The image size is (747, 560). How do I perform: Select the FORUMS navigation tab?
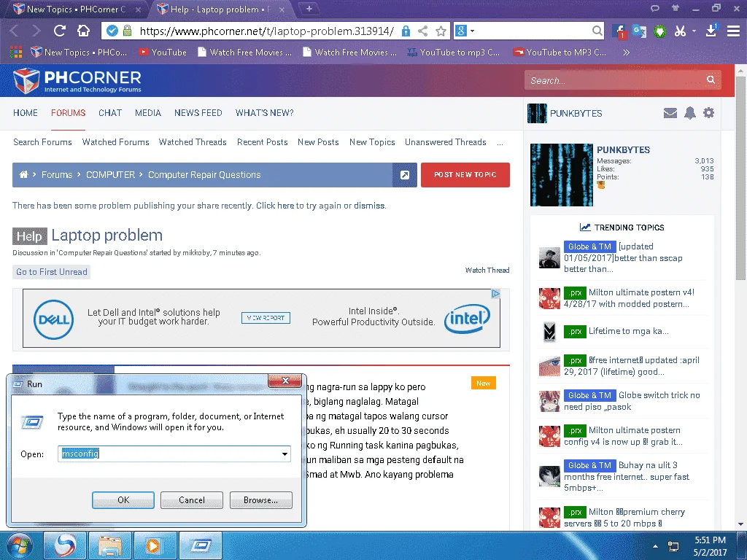pyautogui.click(x=68, y=113)
